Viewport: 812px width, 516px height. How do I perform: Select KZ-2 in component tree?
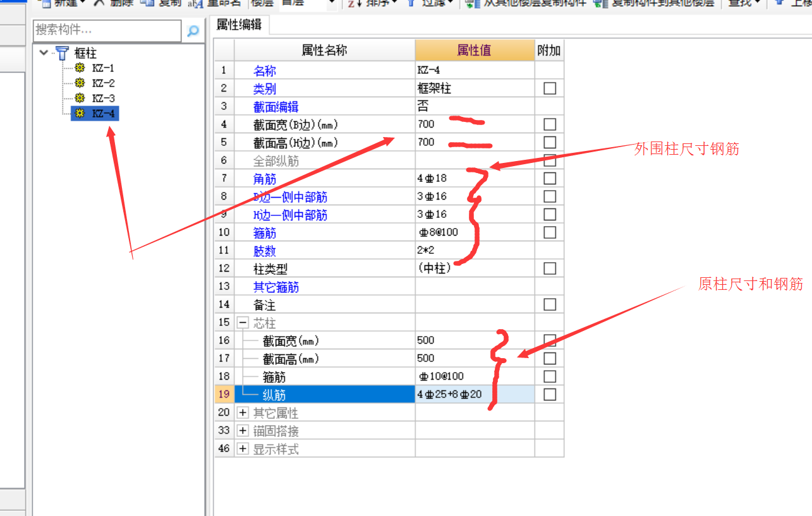[103, 83]
